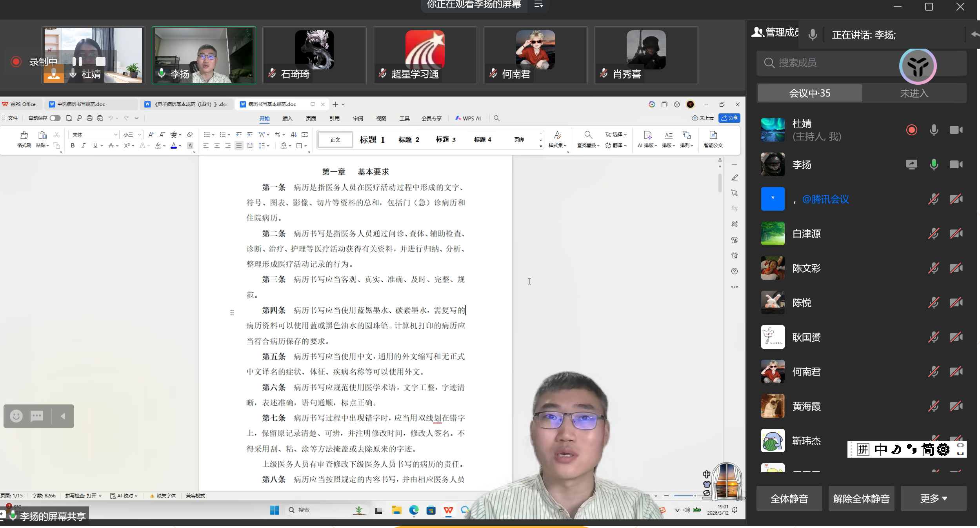Image resolution: width=980 pixels, height=528 pixels.
Task: Open the font size dropdown
Action: point(139,135)
